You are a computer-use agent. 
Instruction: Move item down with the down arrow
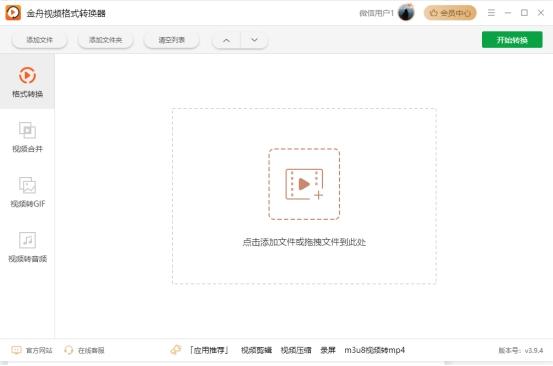pyautogui.click(x=254, y=40)
